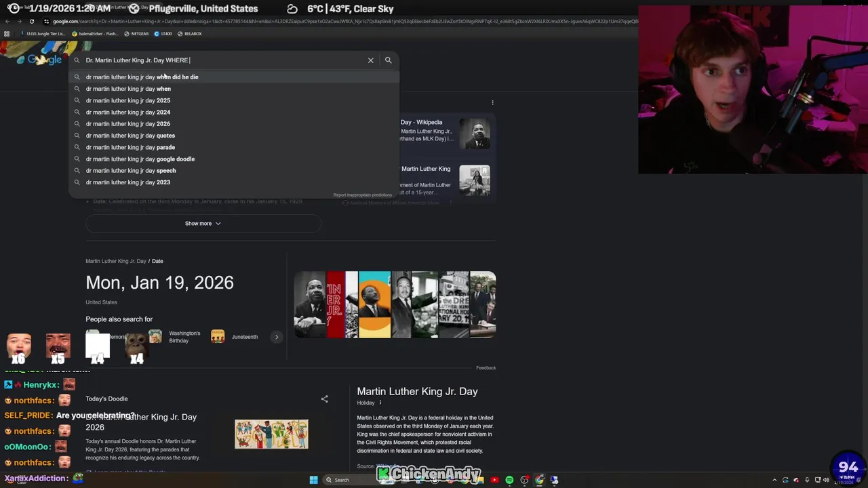
Task: Open the MLK image strip thumbnails
Action: pyautogui.click(x=395, y=304)
